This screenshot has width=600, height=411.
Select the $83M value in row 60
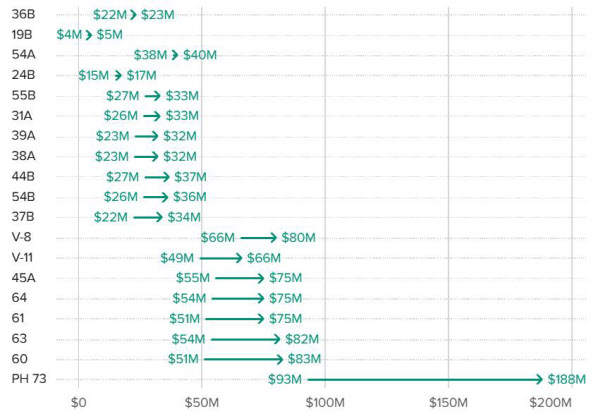(303, 359)
